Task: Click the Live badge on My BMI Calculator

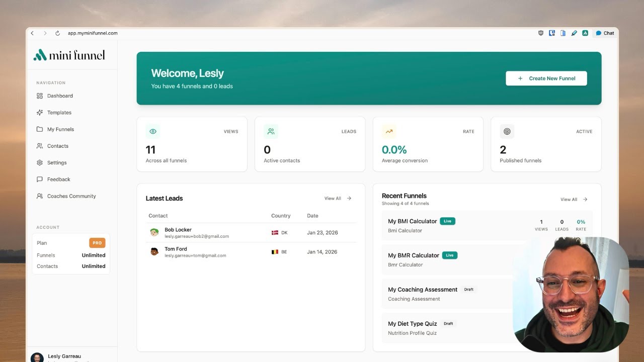Action: [x=447, y=221]
